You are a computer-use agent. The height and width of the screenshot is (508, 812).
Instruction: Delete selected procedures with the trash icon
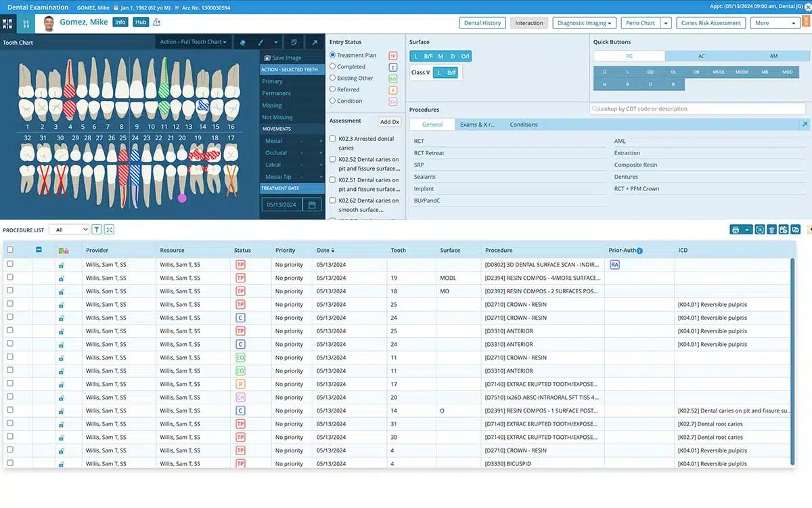771,230
